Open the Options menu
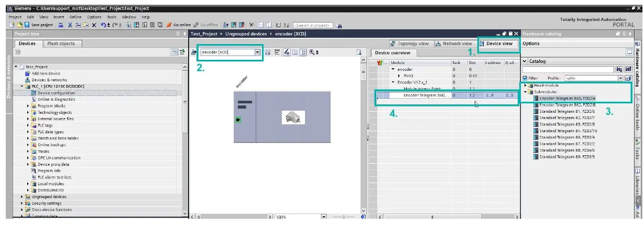The width and height of the screenshot is (644, 234). tap(94, 17)
